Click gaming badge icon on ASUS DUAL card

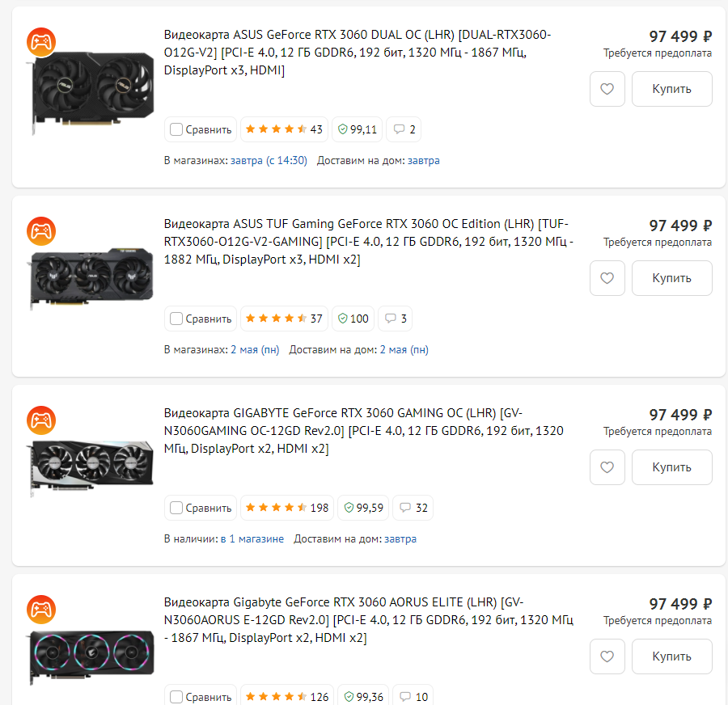point(40,42)
